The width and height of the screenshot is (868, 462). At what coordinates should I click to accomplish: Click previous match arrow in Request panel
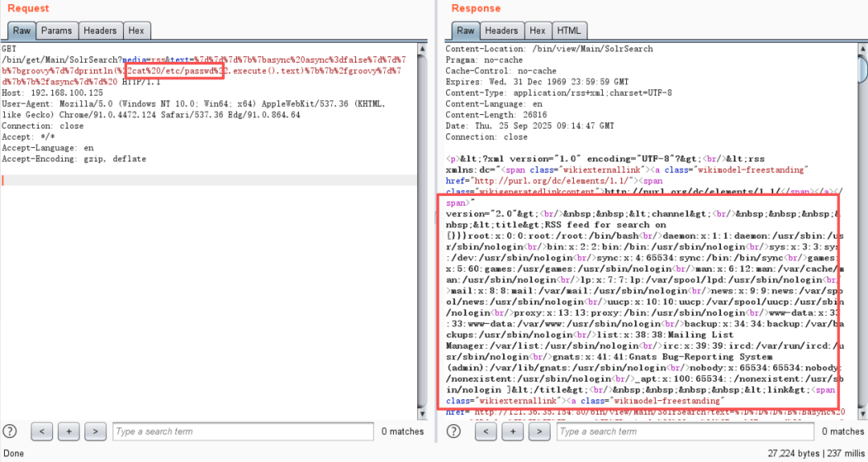pos(43,431)
